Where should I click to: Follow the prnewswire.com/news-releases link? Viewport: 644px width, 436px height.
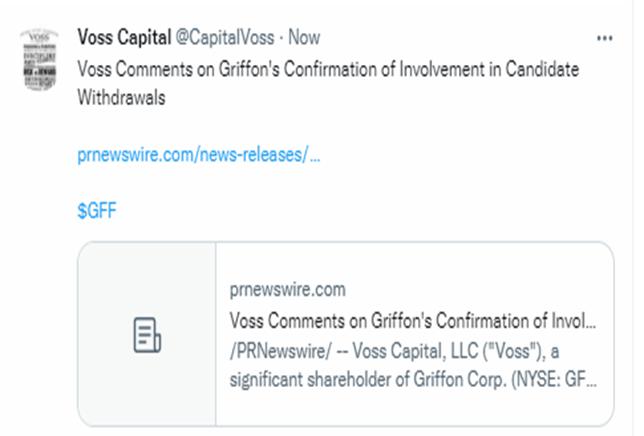tap(198, 156)
